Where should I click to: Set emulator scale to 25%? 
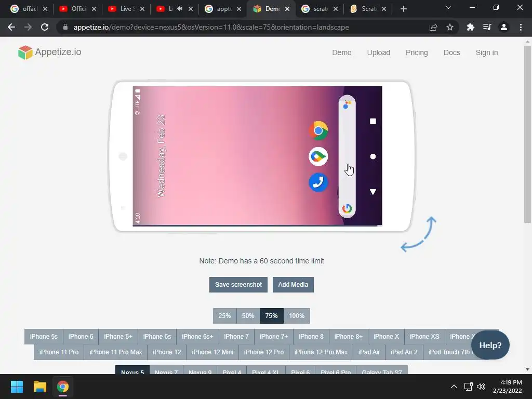click(x=224, y=316)
